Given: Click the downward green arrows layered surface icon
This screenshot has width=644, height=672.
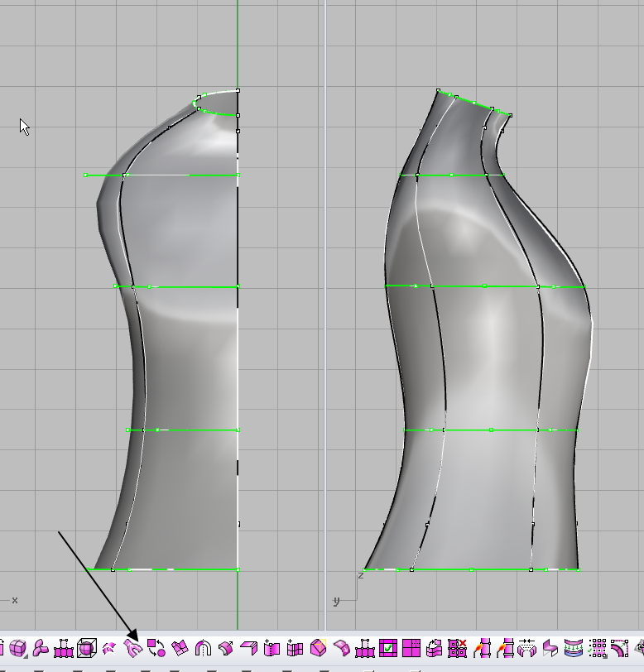Looking at the screenshot, I should [x=574, y=648].
